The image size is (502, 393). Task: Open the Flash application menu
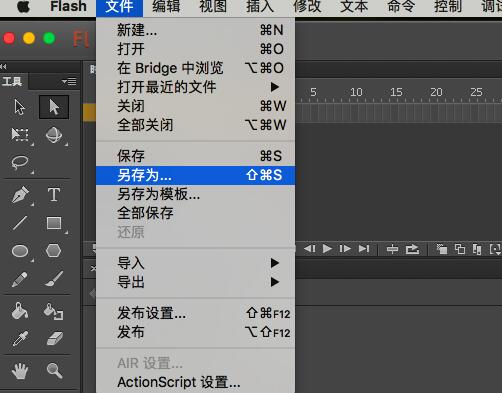[68, 7]
